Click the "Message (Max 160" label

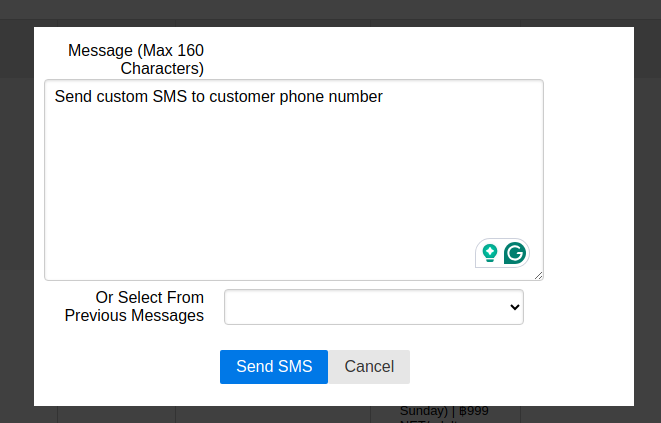[136, 50]
